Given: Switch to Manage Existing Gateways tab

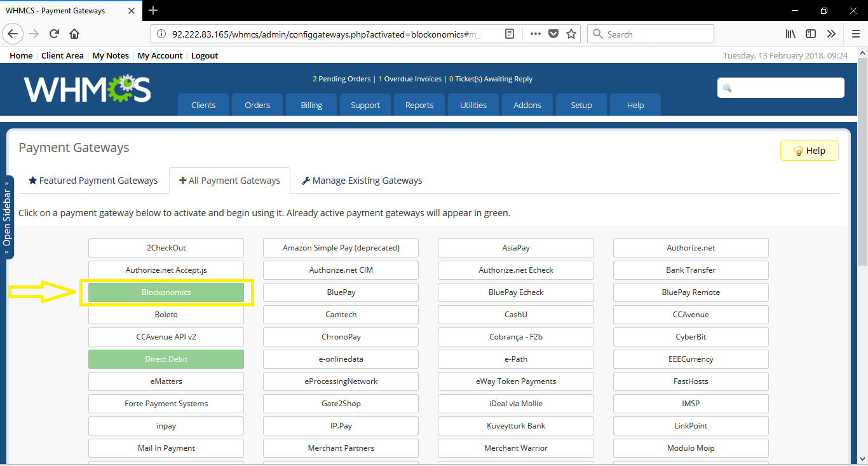Looking at the screenshot, I should click(x=362, y=181).
